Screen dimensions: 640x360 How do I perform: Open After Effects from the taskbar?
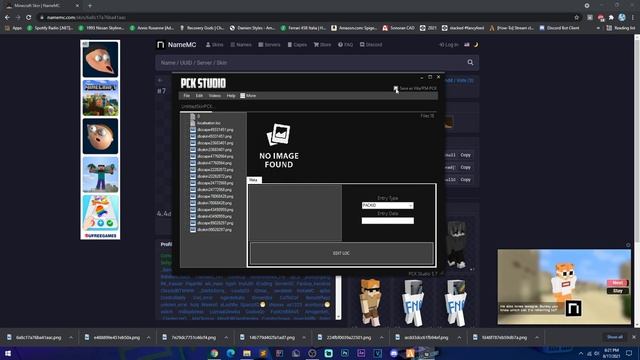[361, 353]
